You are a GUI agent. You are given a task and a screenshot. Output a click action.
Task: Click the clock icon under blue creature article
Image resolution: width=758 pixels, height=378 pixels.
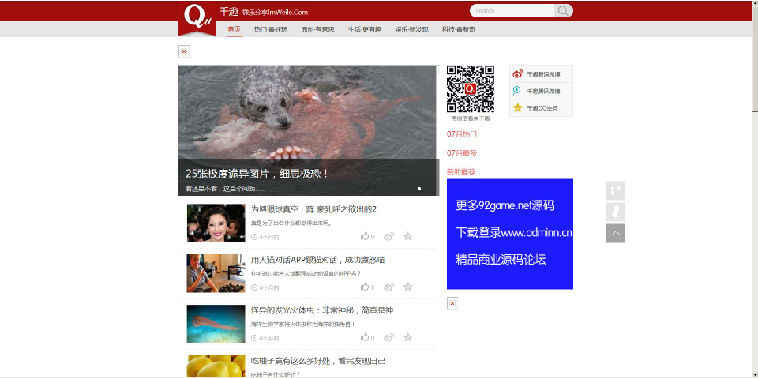pos(254,338)
